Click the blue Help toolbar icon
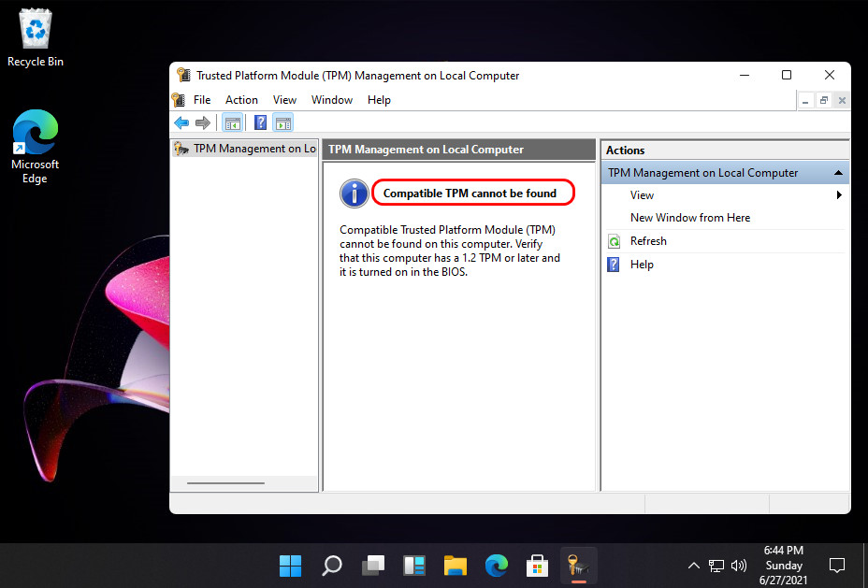868x588 pixels. click(x=260, y=122)
